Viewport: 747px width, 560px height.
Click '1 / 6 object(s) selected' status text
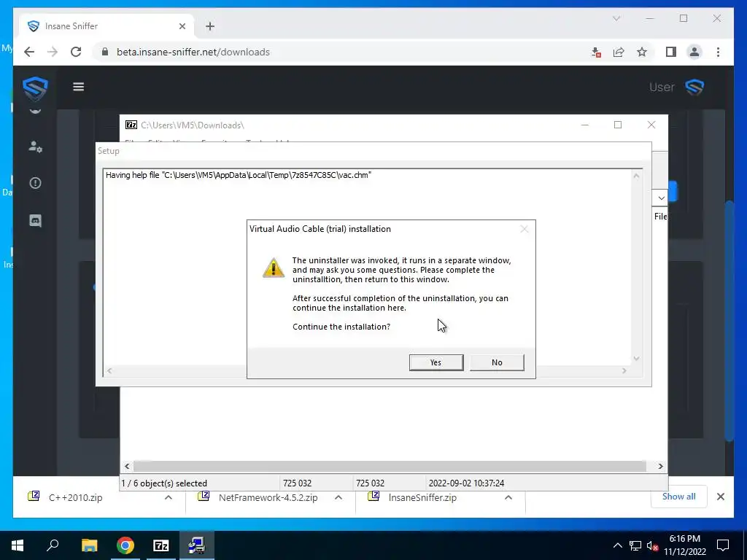pyautogui.click(x=164, y=483)
